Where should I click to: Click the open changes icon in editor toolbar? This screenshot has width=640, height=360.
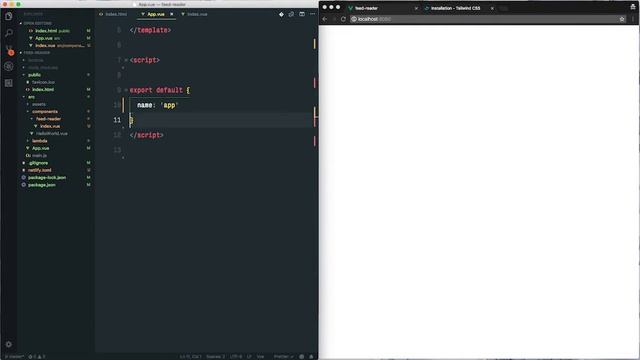point(291,14)
